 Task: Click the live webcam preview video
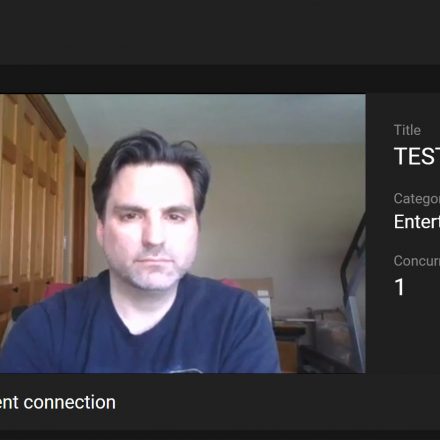(x=183, y=233)
